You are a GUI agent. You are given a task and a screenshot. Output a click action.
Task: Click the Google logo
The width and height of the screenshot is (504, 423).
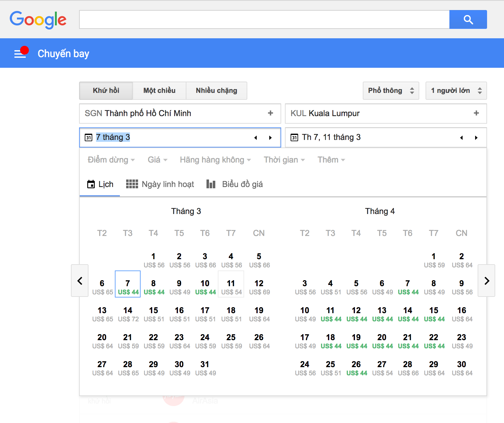pyautogui.click(x=38, y=20)
